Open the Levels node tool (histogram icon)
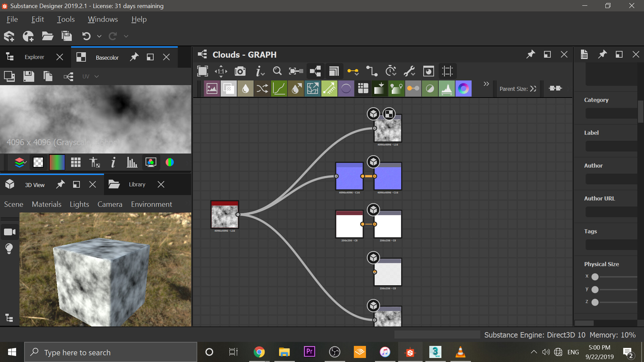The image size is (644, 362). pyautogui.click(x=446, y=88)
